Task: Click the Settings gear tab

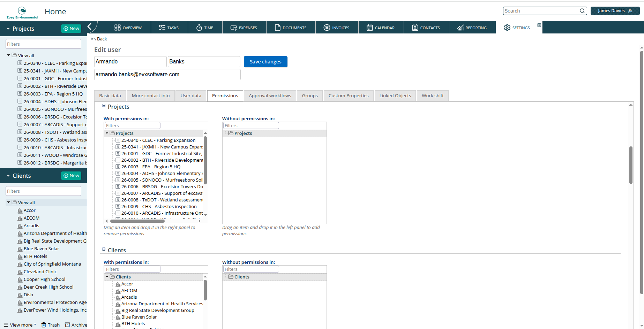Action: click(517, 28)
